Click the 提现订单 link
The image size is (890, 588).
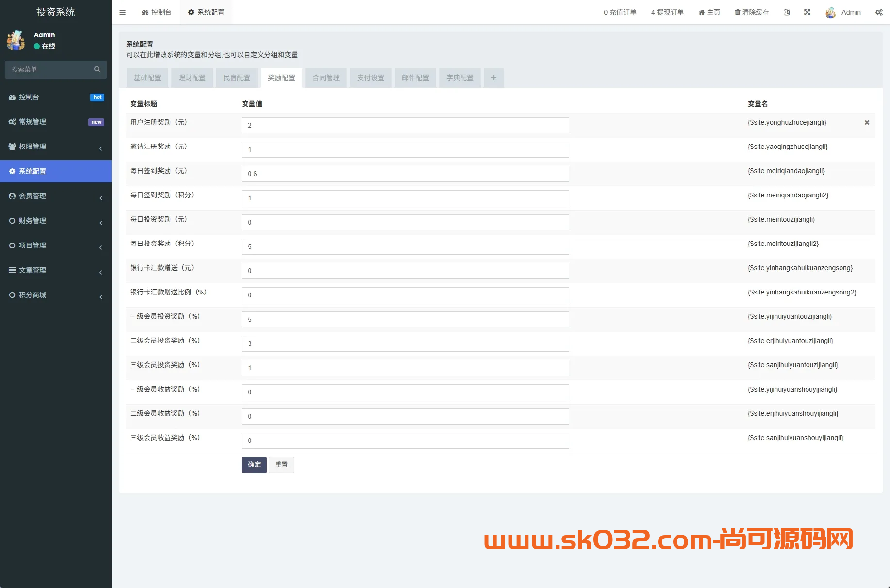pyautogui.click(x=667, y=12)
